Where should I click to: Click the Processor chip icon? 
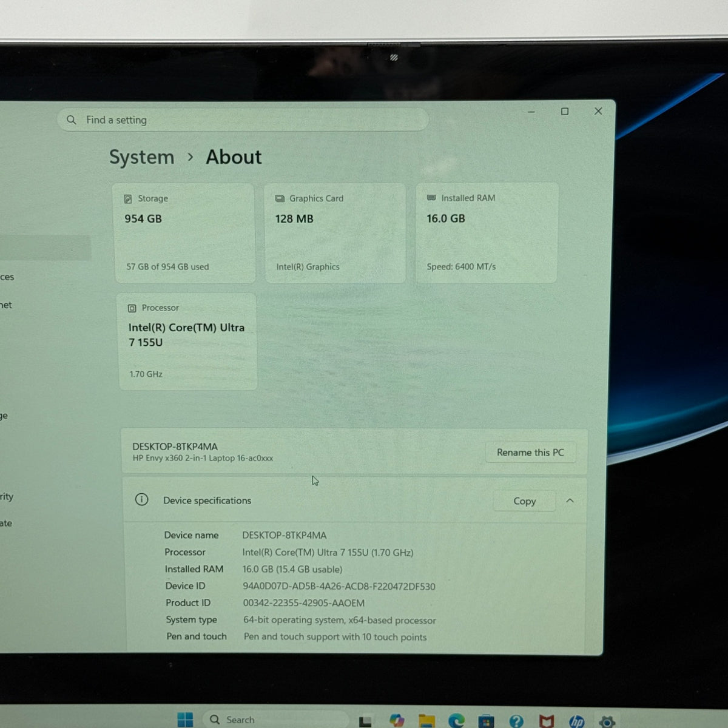pos(132,308)
